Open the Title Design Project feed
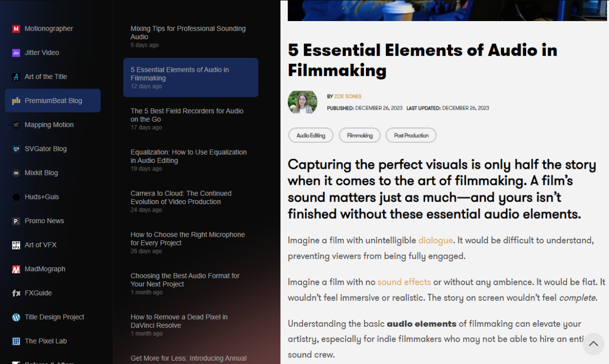The image size is (609, 364). pos(53,317)
